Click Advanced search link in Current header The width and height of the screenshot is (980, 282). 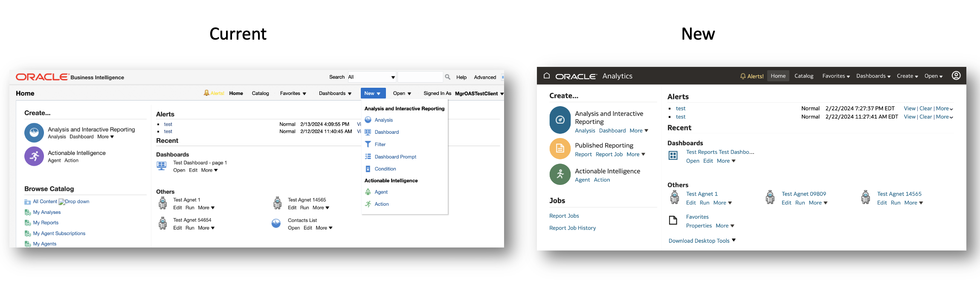(485, 77)
